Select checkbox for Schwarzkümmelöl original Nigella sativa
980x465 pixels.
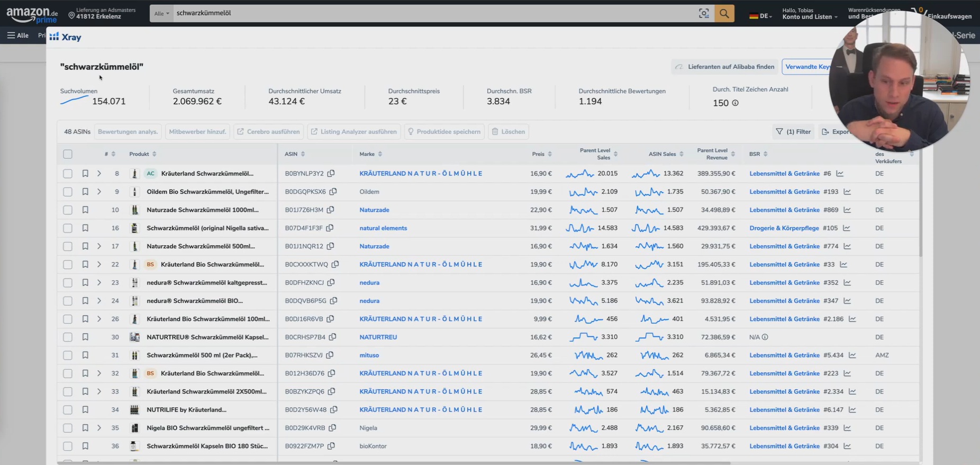(68, 228)
